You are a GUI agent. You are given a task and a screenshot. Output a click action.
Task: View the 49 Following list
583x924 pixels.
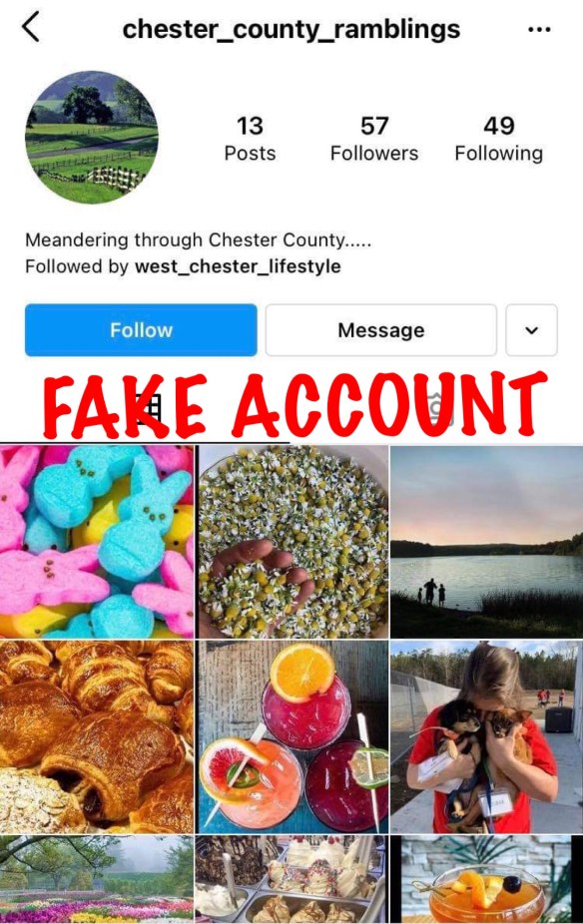tap(499, 139)
